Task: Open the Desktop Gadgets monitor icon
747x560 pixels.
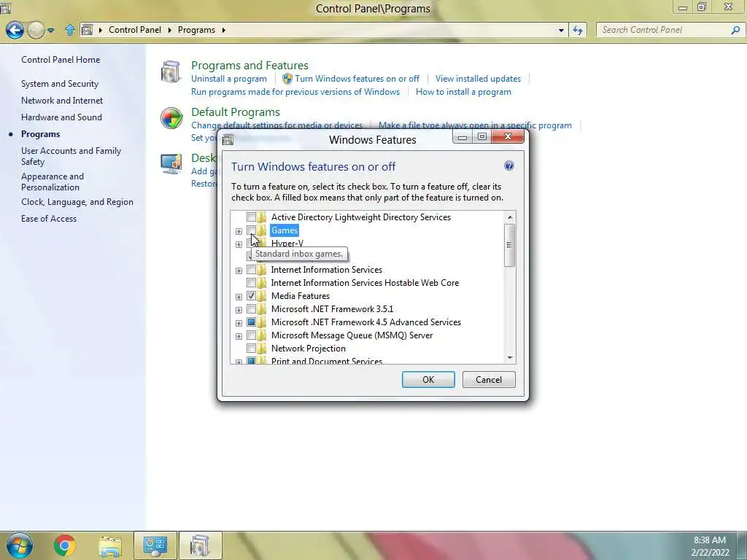Action: (x=171, y=164)
